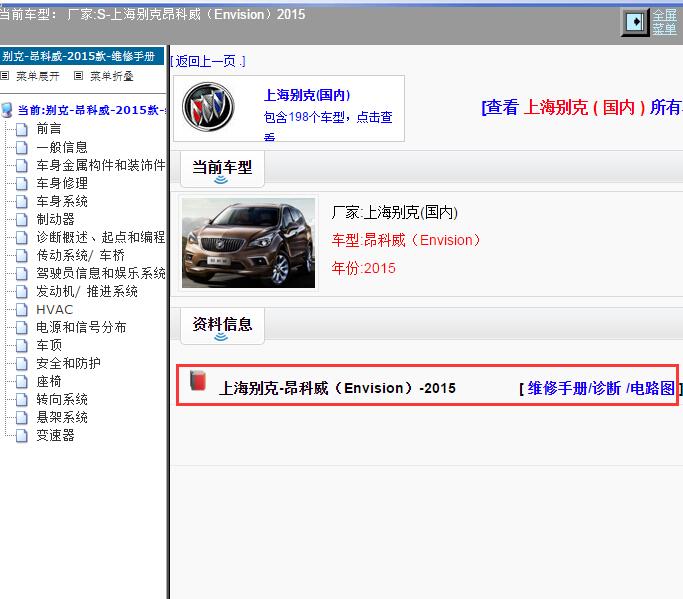Click header tab 别克-昂科威-2015款-维修手册
Image resolution: width=683 pixels, height=599 pixels.
click(x=81, y=56)
